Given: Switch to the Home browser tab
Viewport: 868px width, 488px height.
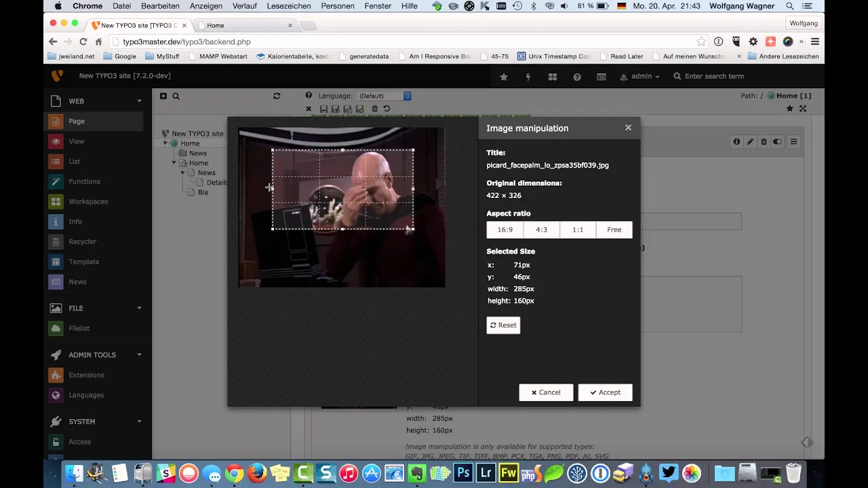Looking at the screenshot, I should click(x=244, y=25).
